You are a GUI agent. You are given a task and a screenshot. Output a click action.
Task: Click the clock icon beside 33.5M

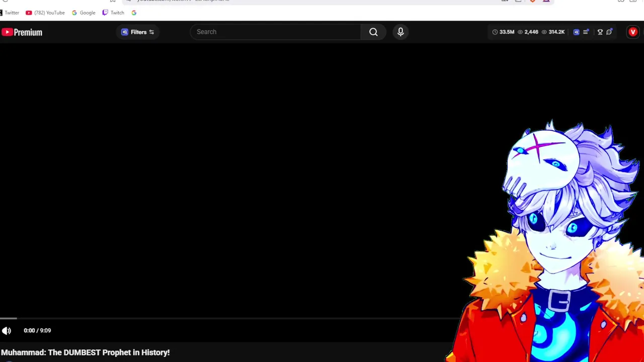click(495, 32)
